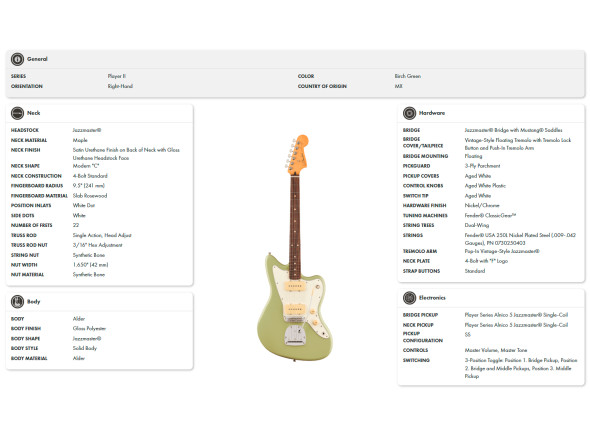The width and height of the screenshot is (590, 434).
Task: Click the '4-Bolt Standard' neck construction value
Action: [x=90, y=176]
